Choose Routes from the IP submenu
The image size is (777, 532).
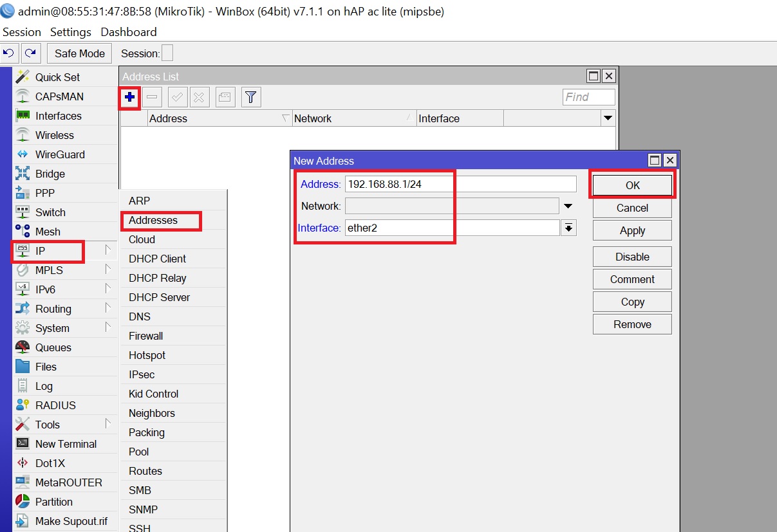174,471
